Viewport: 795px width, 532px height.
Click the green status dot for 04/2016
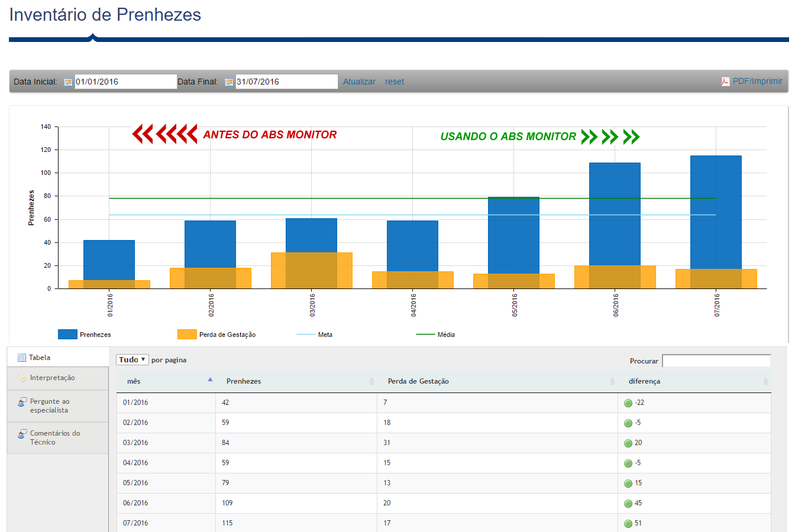(628, 463)
